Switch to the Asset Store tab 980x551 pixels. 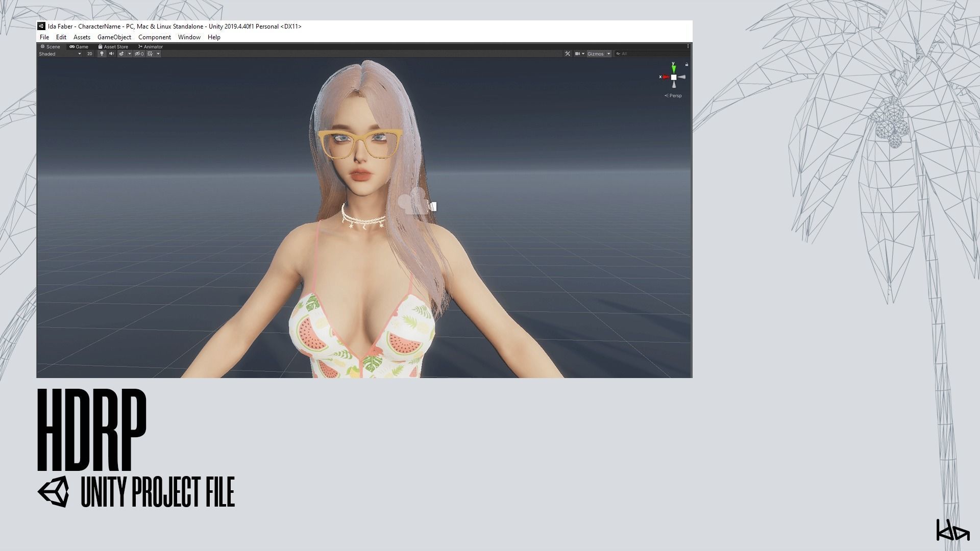113,46
